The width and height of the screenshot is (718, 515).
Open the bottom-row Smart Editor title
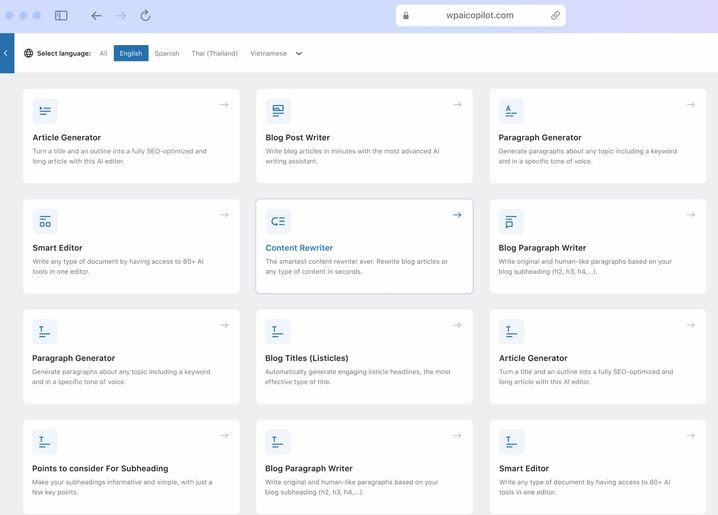click(x=524, y=468)
